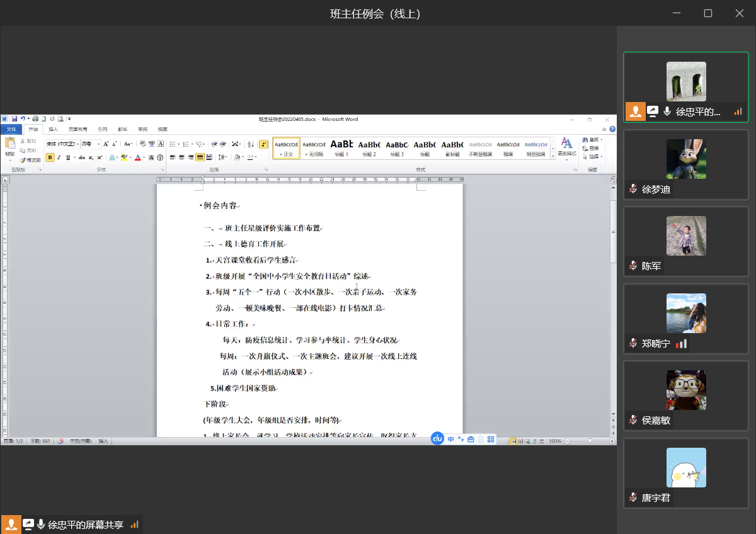756x534 pixels.
Task: Click the Zoom Out minus icon in status bar
Action: click(568, 441)
